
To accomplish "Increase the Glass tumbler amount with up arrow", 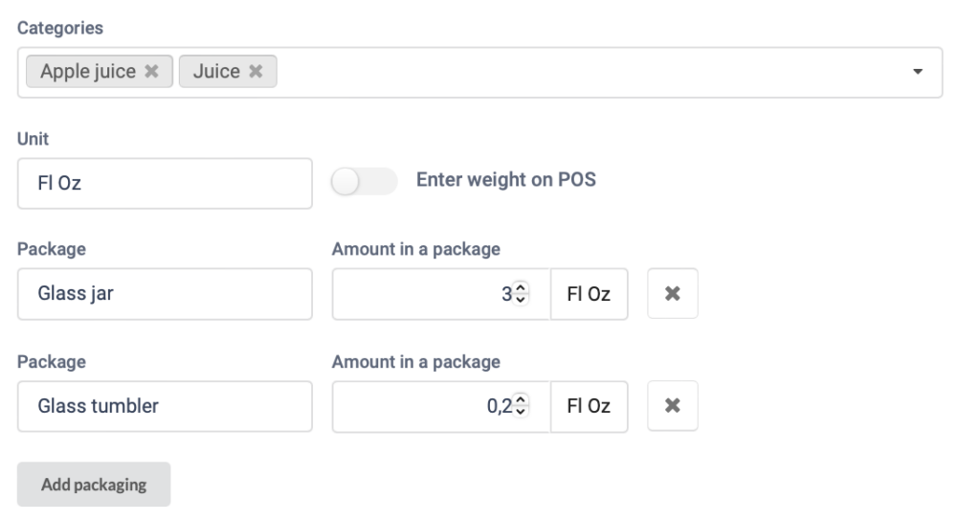I will (x=521, y=399).
